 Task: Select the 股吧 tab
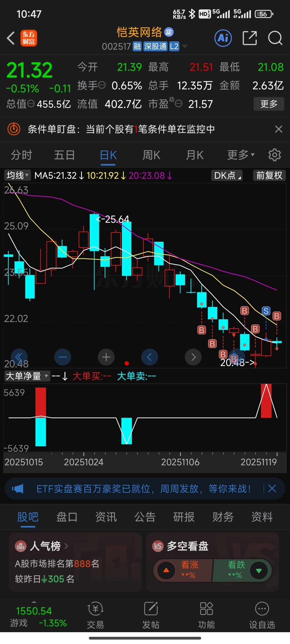pos(28,517)
